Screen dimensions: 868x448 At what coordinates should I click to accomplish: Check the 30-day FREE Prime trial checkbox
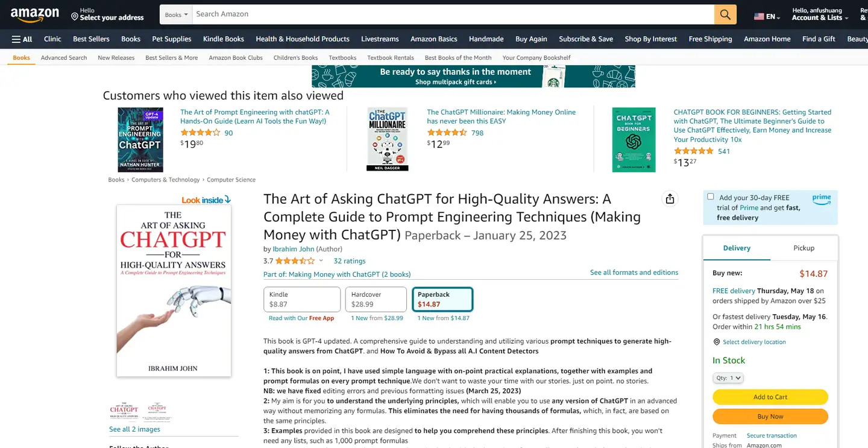[x=711, y=197]
